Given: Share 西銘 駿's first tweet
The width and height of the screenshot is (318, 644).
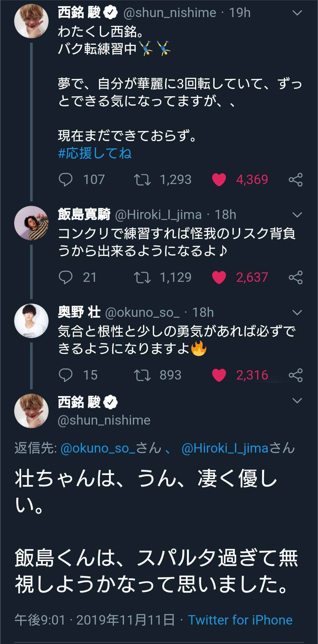Looking at the screenshot, I should tap(296, 180).
